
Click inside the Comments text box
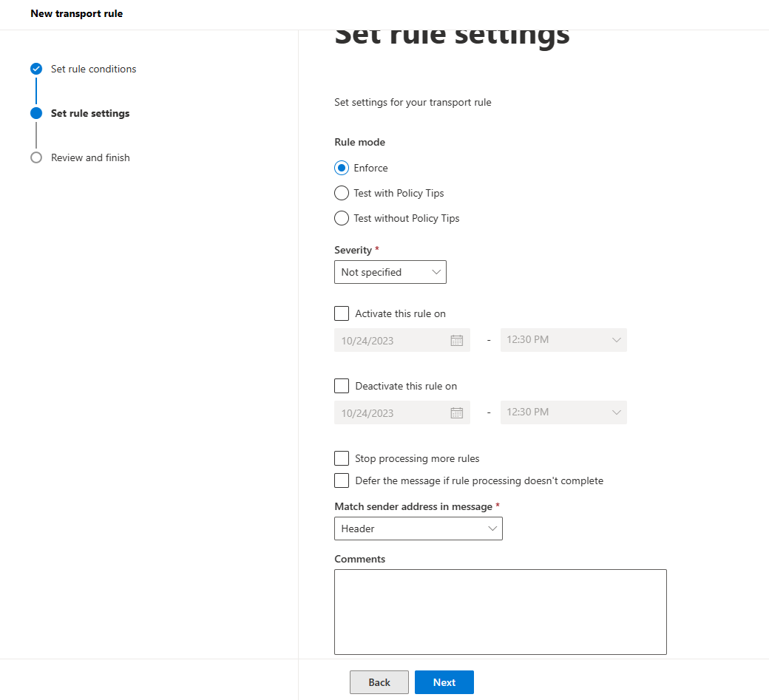(x=501, y=611)
